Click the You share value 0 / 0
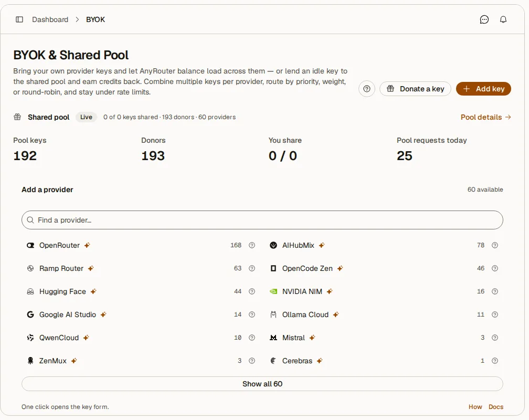 pos(283,156)
